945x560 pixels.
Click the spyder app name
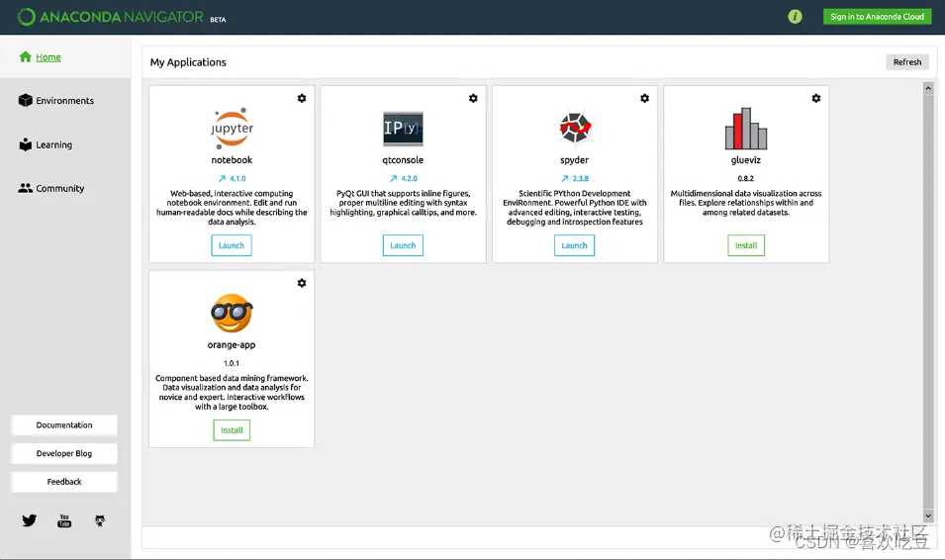[574, 159]
